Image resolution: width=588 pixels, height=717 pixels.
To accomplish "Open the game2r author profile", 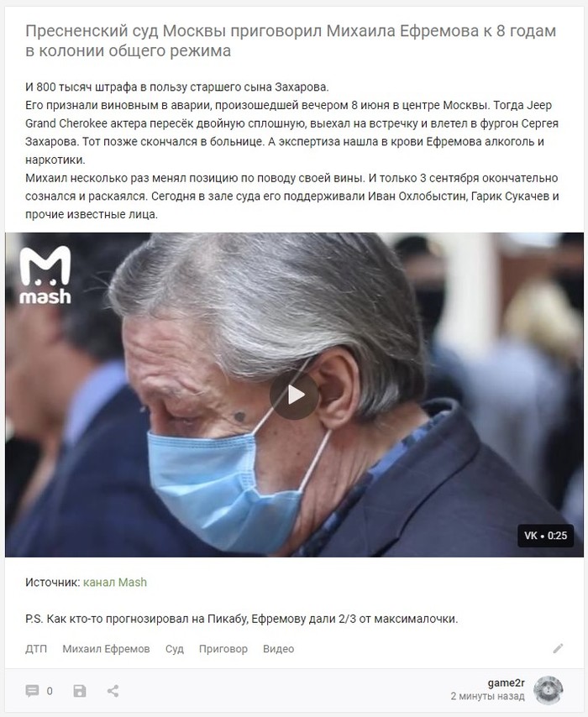I will (506, 683).
